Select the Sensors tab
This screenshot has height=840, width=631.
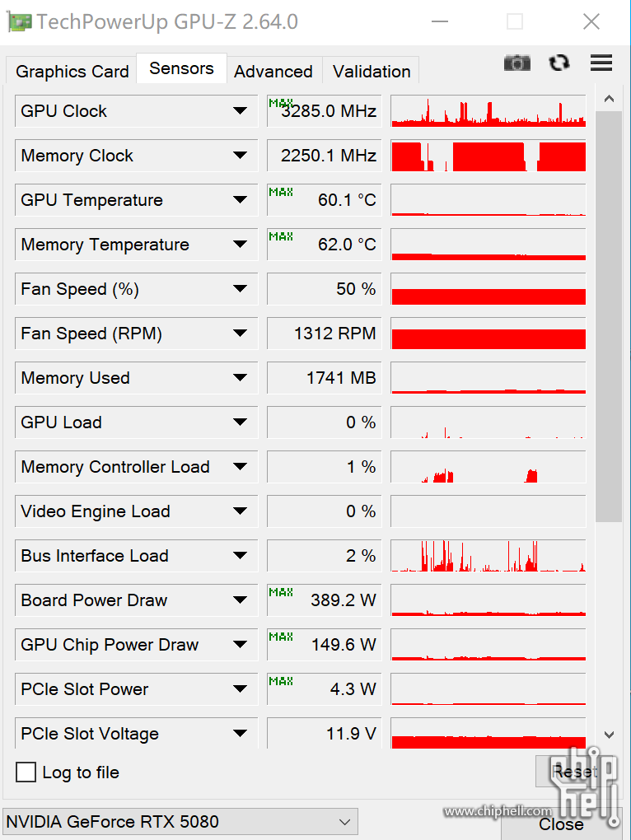[x=181, y=68]
